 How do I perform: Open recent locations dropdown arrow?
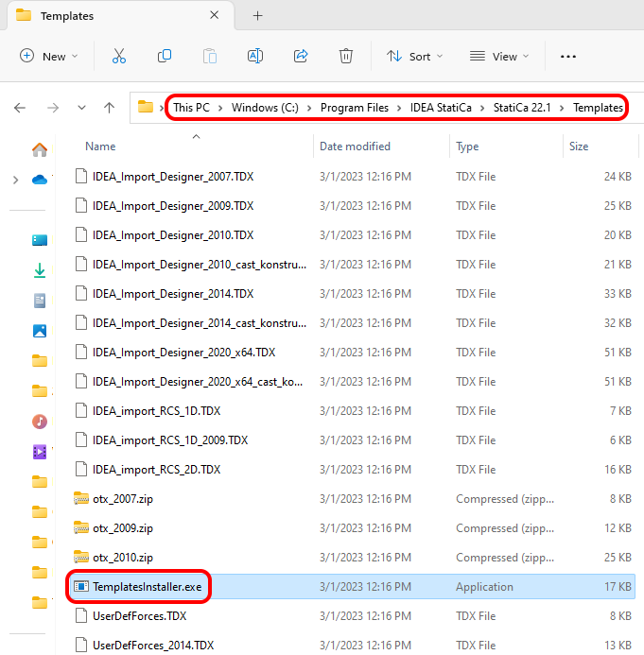(x=81, y=108)
